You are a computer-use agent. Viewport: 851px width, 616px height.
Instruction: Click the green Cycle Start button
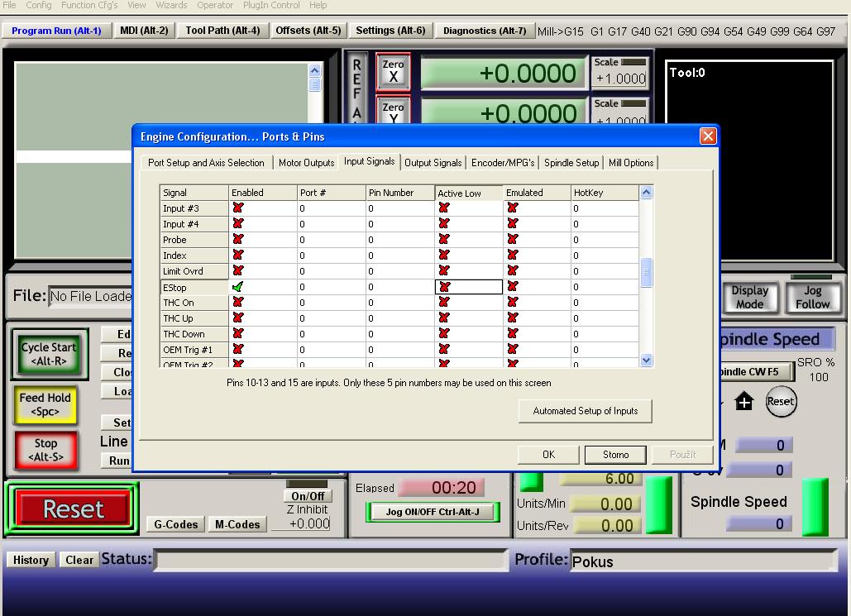click(49, 354)
